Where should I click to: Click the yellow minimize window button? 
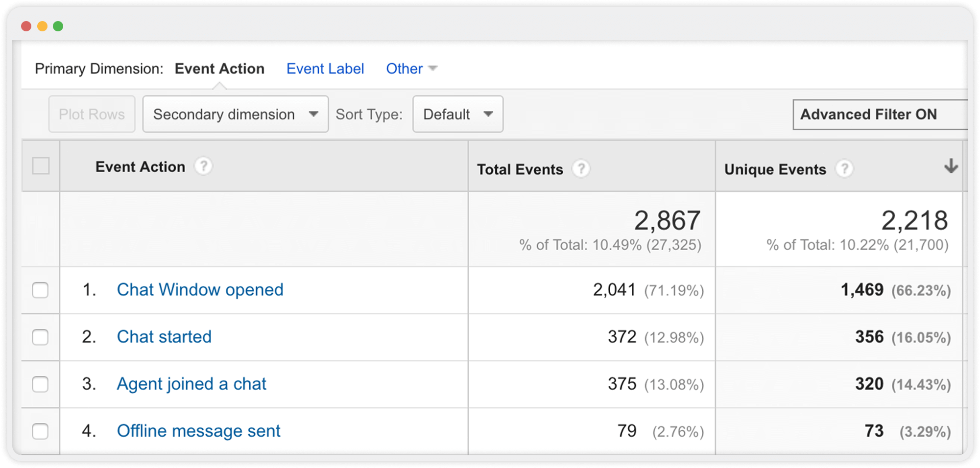pos(43,26)
